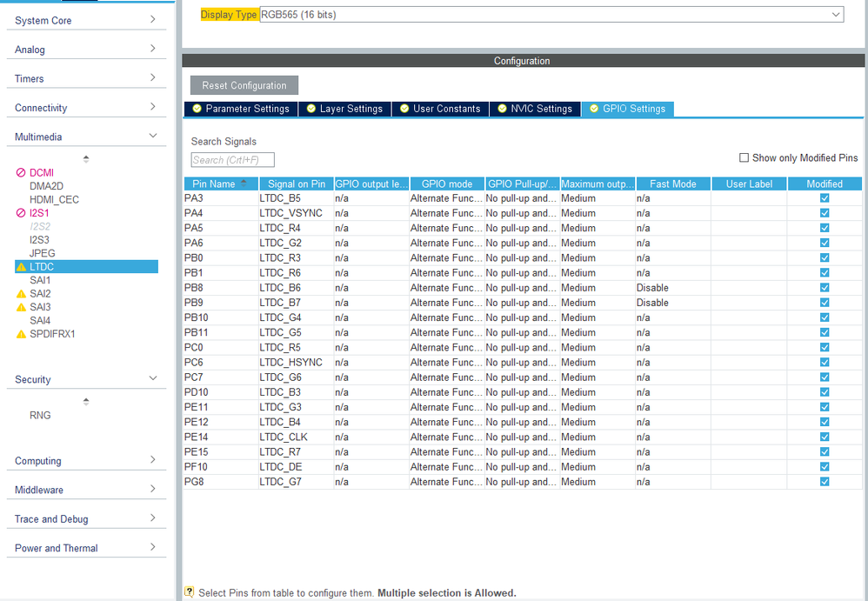Select SAI1 peripheral in list

point(40,281)
